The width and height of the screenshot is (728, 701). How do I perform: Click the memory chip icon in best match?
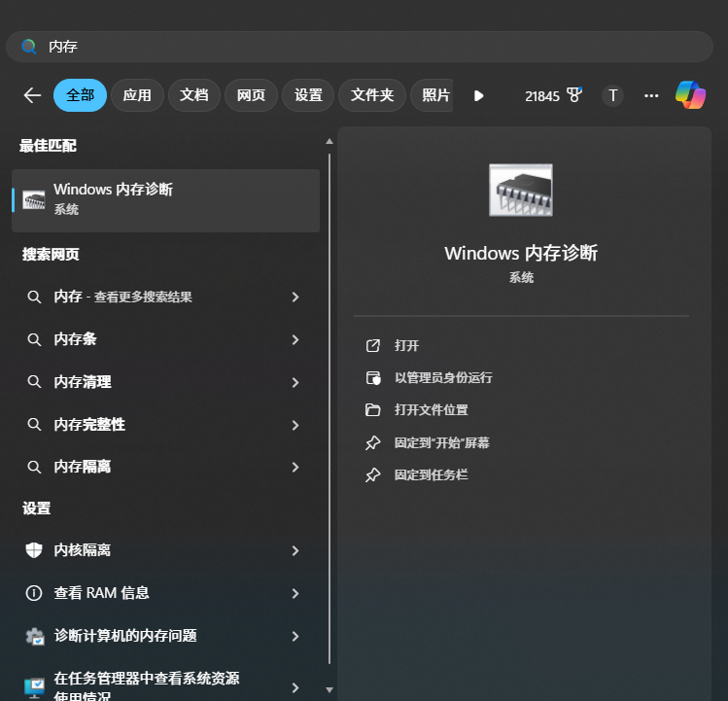pos(34,200)
